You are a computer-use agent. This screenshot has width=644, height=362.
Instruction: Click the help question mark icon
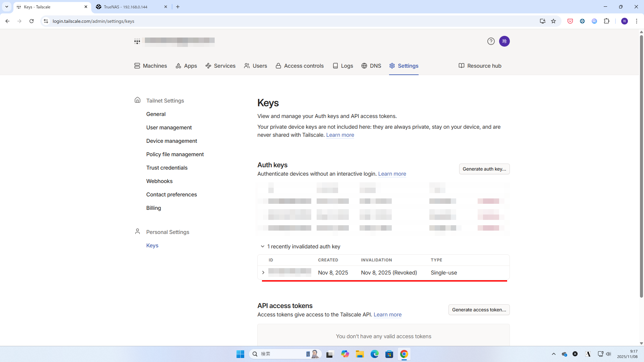pos(491,41)
